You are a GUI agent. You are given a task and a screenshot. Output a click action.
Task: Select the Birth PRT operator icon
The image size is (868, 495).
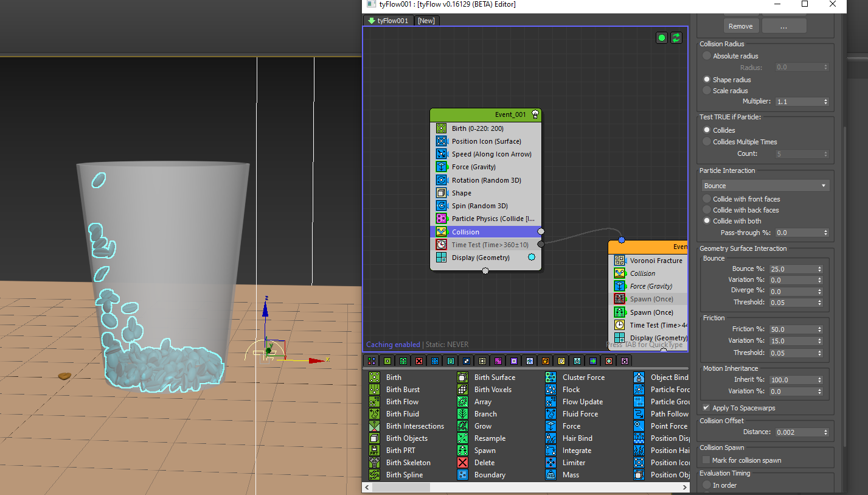tap(375, 451)
